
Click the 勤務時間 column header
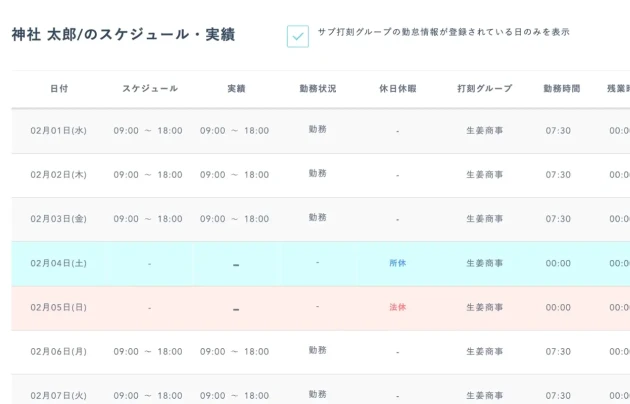560,89
